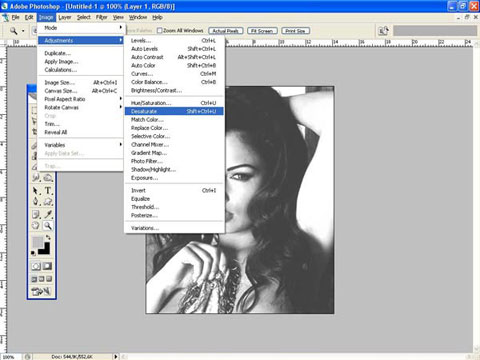
Task: Click the Zoom tool preset icon in options bar
Action: [13, 31]
